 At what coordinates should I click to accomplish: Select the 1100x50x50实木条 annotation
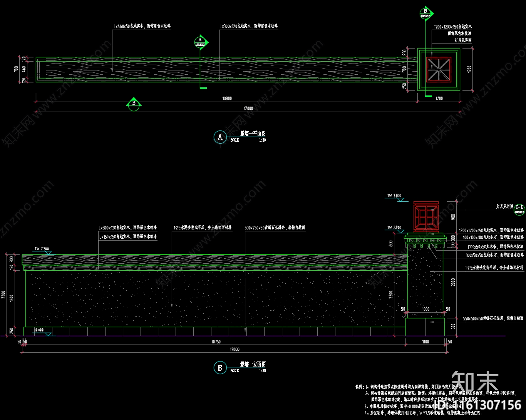tap(496, 247)
